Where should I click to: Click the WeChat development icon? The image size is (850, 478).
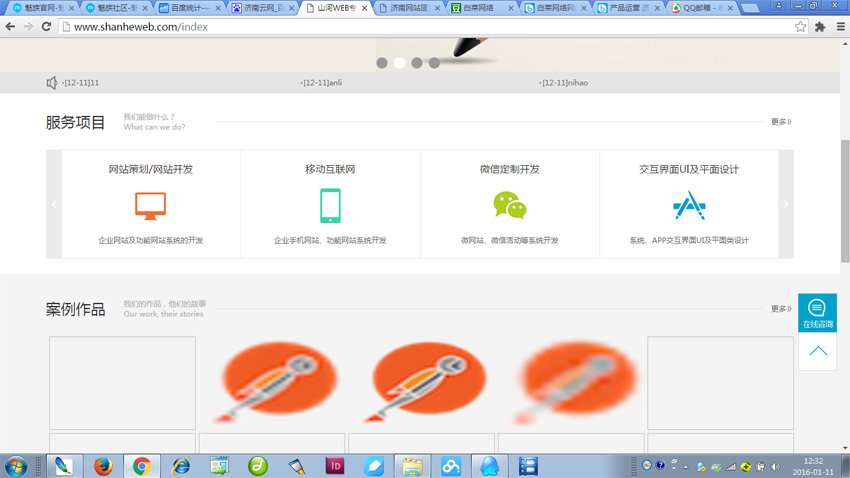click(x=509, y=205)
